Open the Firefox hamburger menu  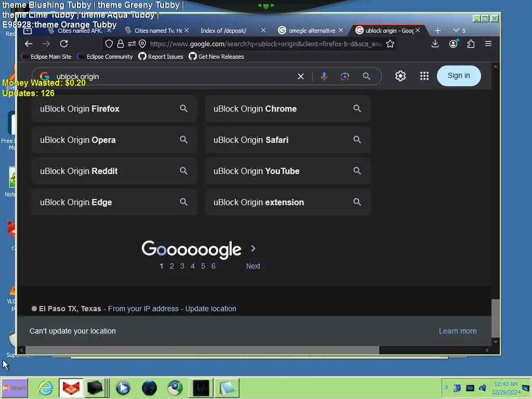point(488,44)
